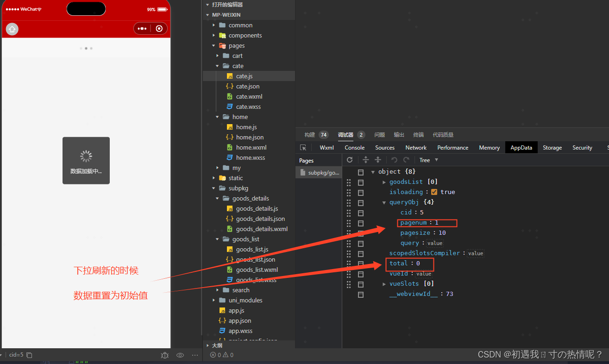This screenshot has height=364, width=609.
Task: Click the eye preview icon below simulator
Action: [x=180, y=355]
